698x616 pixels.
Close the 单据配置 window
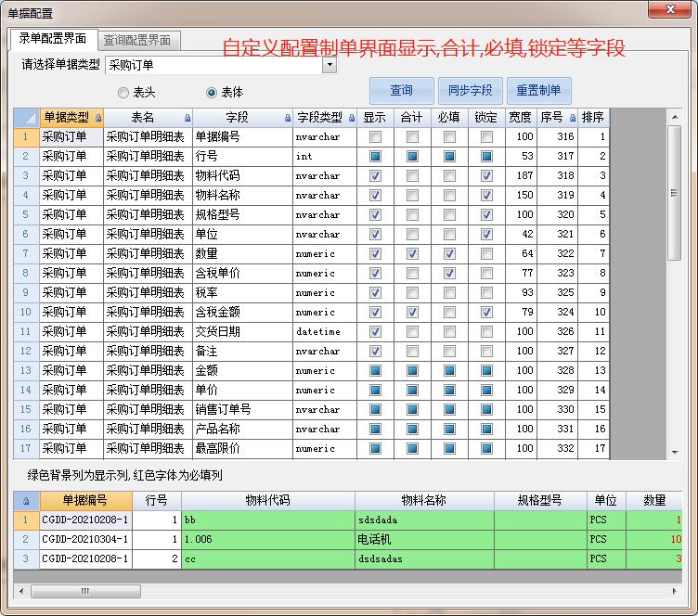click(x=669, y=10)
